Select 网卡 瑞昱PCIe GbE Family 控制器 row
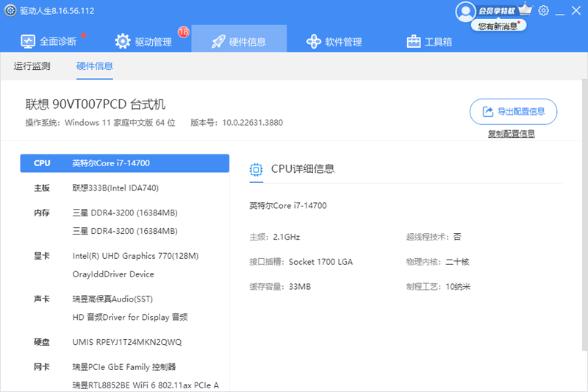 (124, 367)
